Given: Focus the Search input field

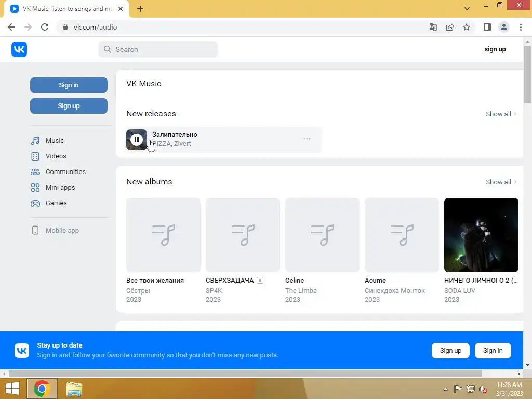Looking at the screenshot, I should [x=158, y=49].
